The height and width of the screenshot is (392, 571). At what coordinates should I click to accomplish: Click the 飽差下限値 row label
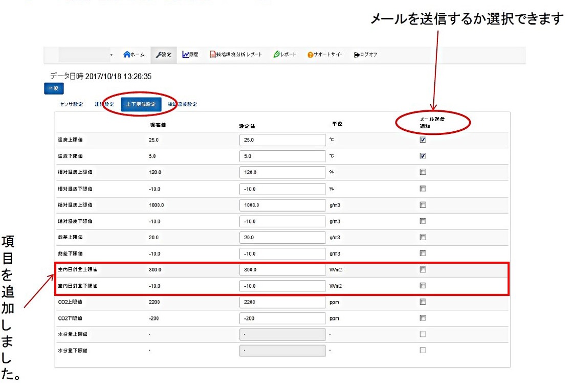tap(70, 253)
